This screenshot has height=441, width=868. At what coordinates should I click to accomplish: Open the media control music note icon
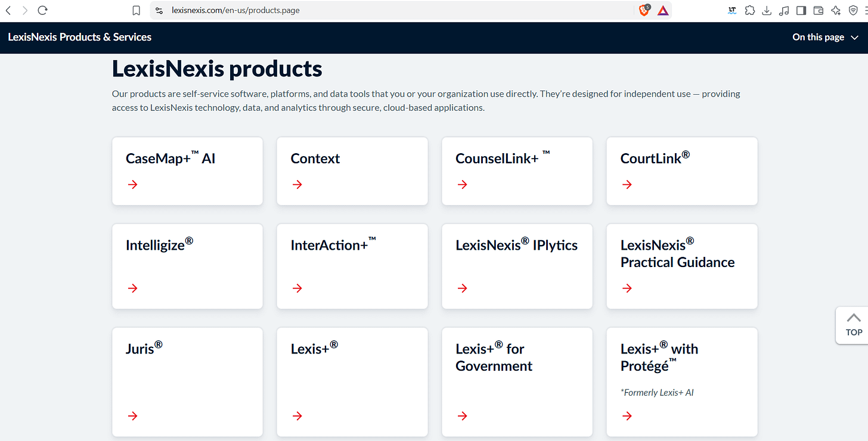coord(784,10)
